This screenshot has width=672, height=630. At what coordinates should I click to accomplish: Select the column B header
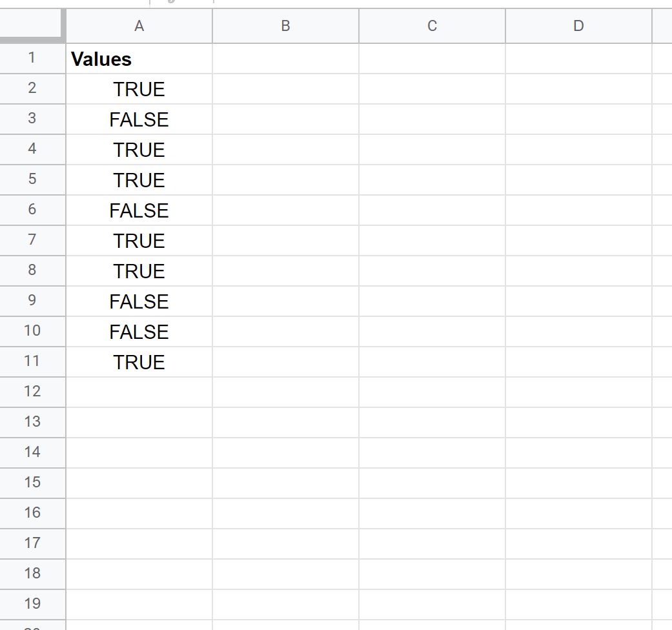click(285, 26)
